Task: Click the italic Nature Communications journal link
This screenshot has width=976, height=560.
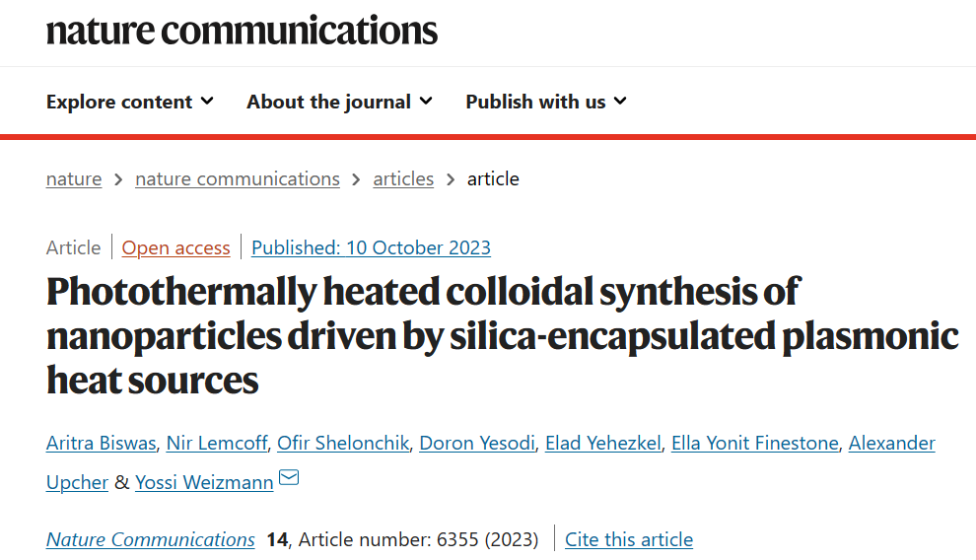Action: [151, 539]
